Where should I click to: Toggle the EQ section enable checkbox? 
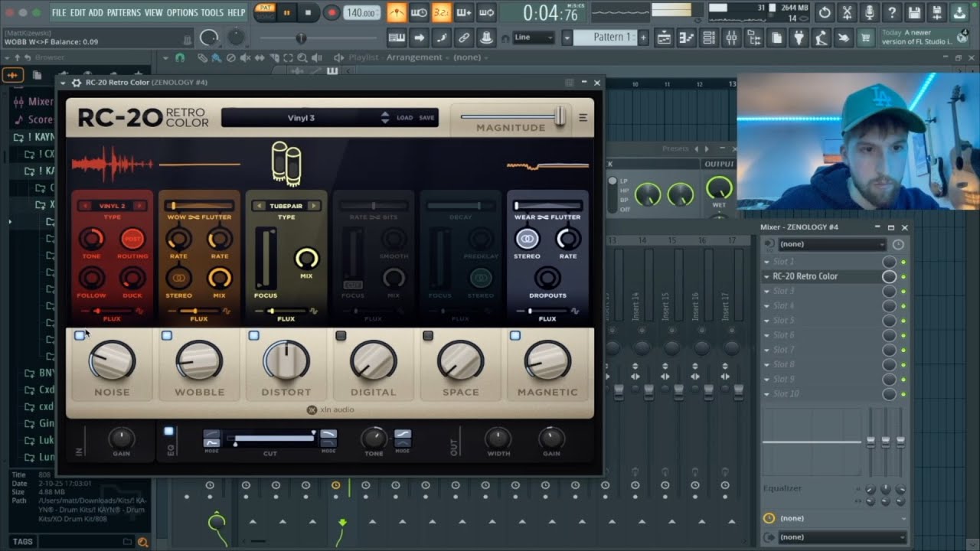coord(169,432)
